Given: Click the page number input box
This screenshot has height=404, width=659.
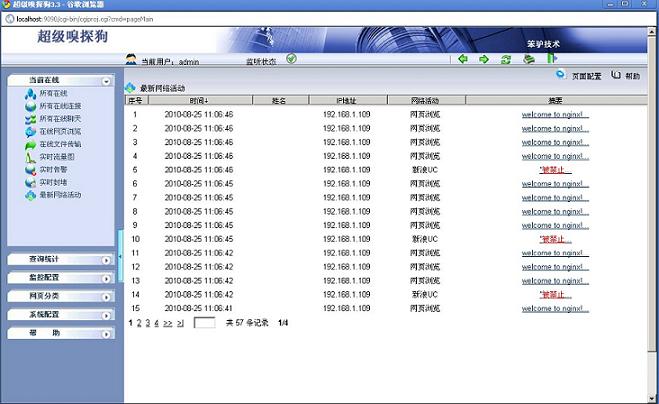Looking at the screenshot, I should point(204,324).
